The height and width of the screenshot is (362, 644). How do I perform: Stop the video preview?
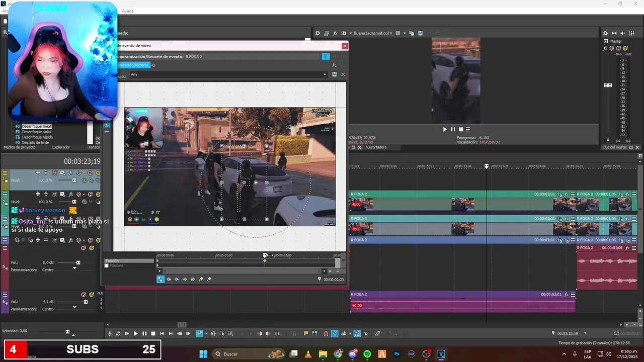[x=461, y=129]
